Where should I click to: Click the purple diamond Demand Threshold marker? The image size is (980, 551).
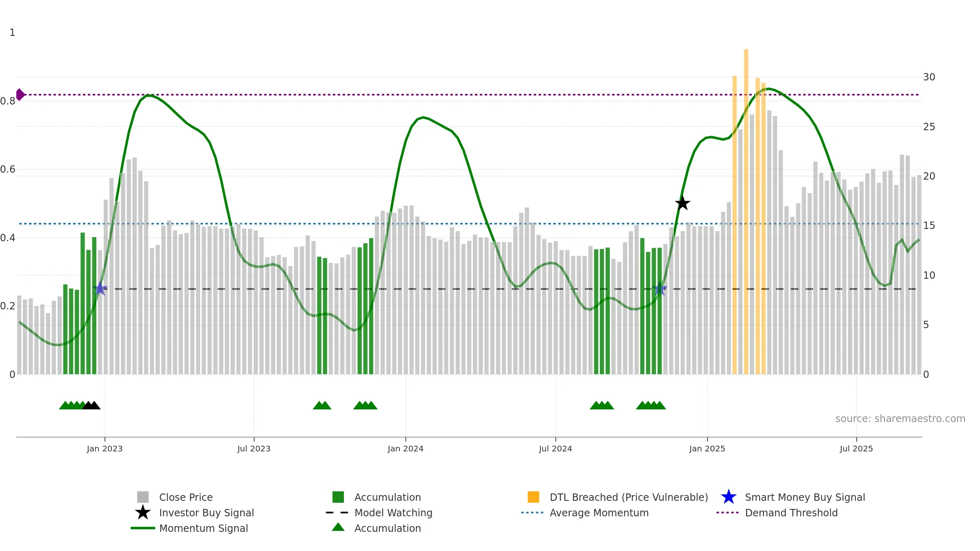tap(20, 95)
